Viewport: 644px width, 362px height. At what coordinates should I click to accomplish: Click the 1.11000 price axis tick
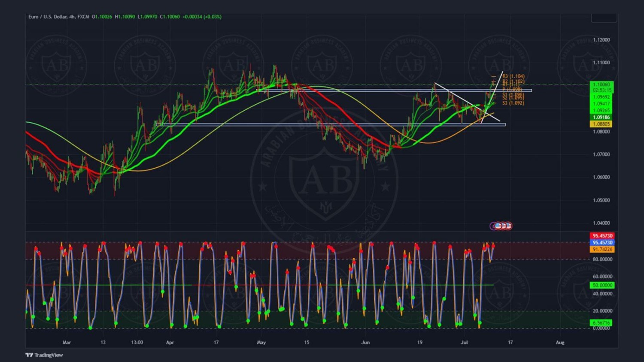601,63
